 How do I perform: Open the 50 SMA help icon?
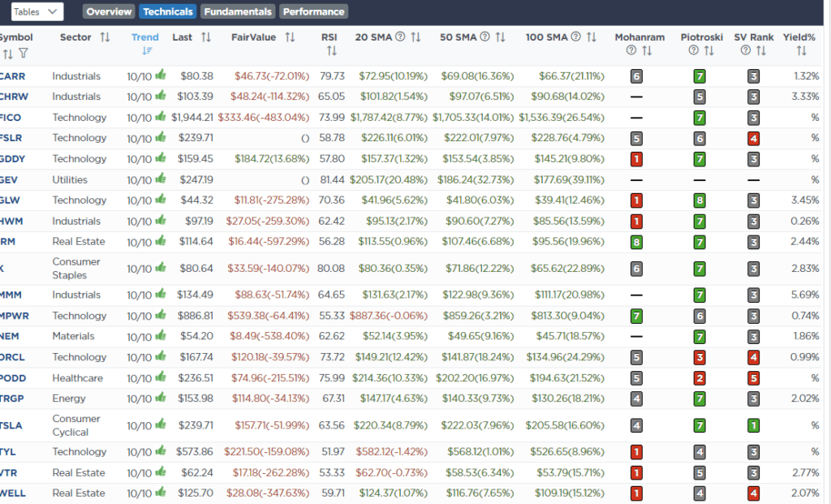tap(484, 37)
